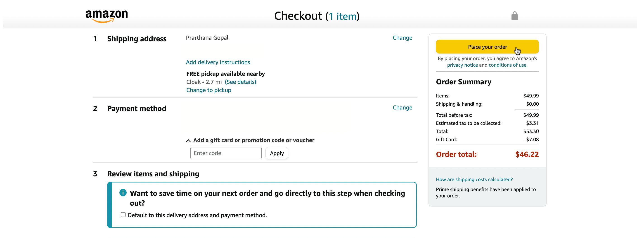Select Change to pickup option
This screenshot has height=238, width=644.
208,90
